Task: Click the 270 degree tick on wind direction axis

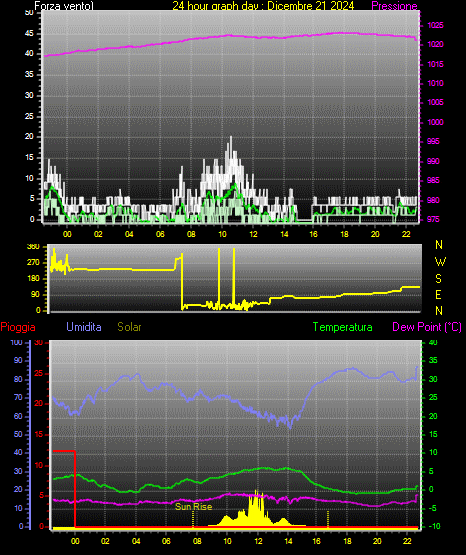Action: [x=33, y=263]
